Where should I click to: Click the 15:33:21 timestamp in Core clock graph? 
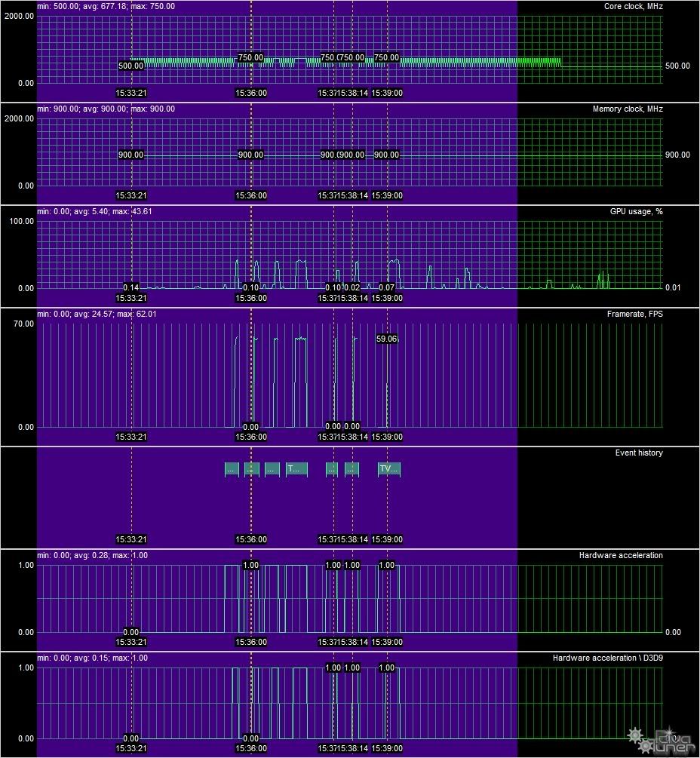(x=131, y=94)
